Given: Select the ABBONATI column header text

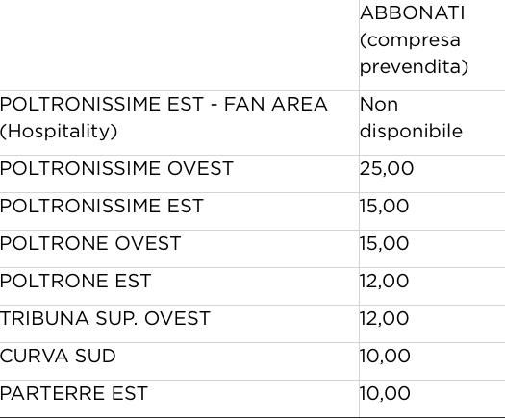Looking at the screenshot, I should [x=412, y=13].
